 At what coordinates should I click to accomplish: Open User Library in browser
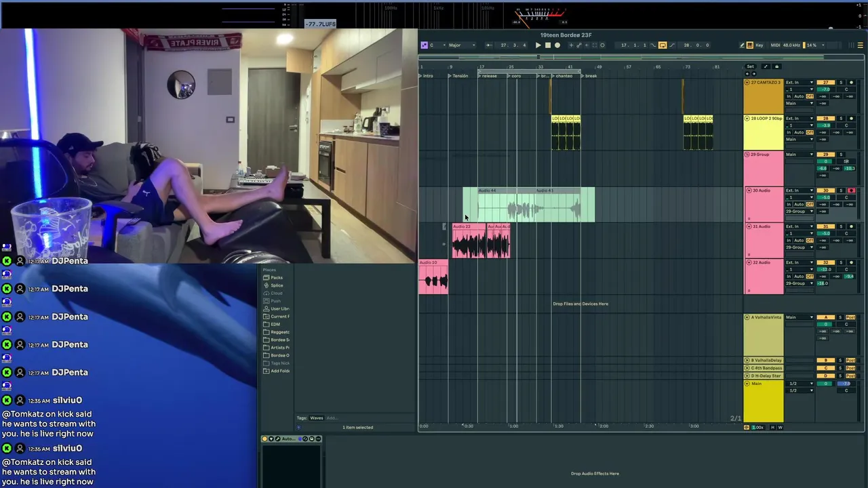(277, 308)
